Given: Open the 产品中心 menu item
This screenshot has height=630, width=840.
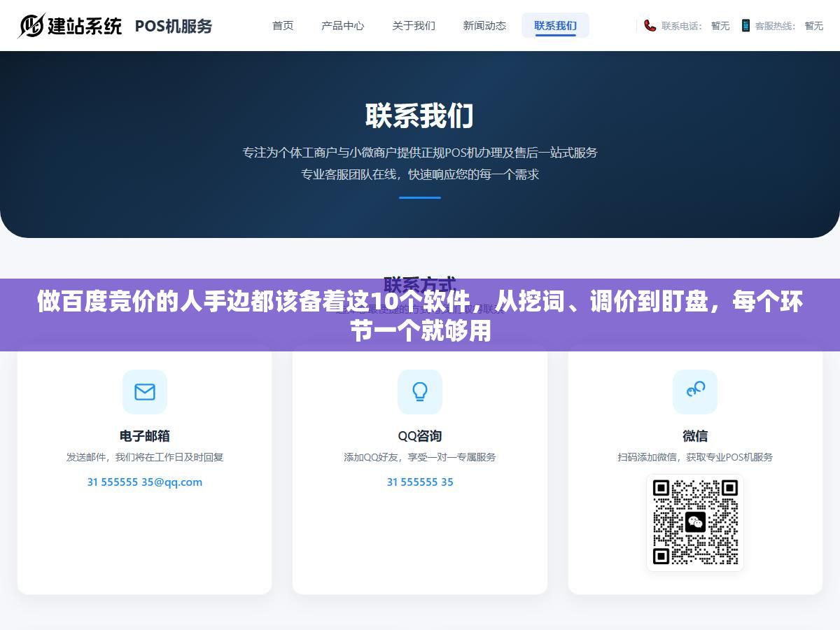Looking at the screenshot, I should point(343,25).
